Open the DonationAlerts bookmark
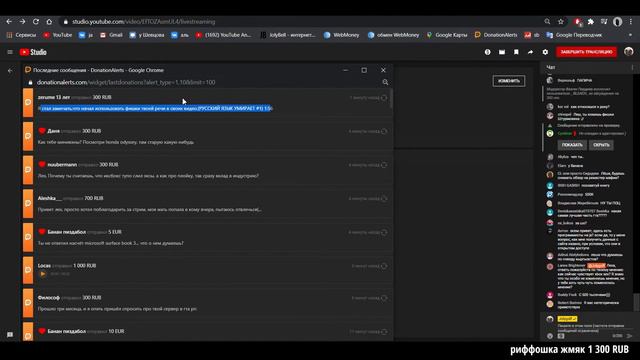Viewport: 640px width, 360px height. pyautogui.click(x=496, y=35)
